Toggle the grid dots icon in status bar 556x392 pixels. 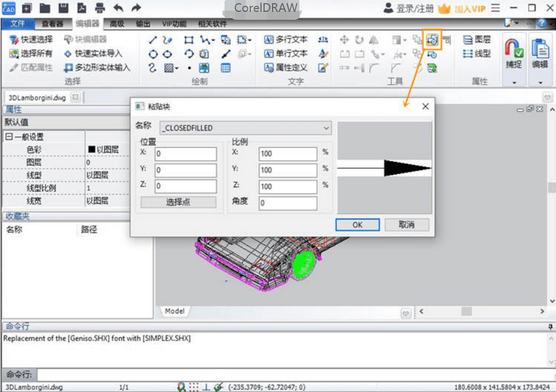(x=194, y=387)
